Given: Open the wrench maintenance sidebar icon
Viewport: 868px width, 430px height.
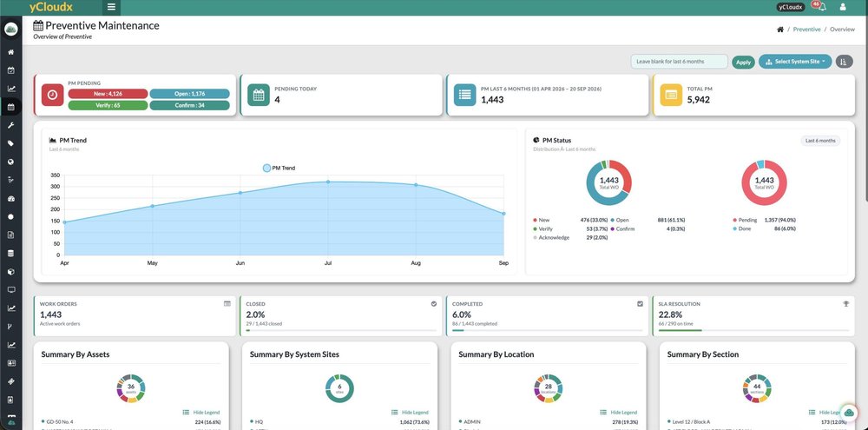Looking at the screenshot, I should [x=10, y=125].
